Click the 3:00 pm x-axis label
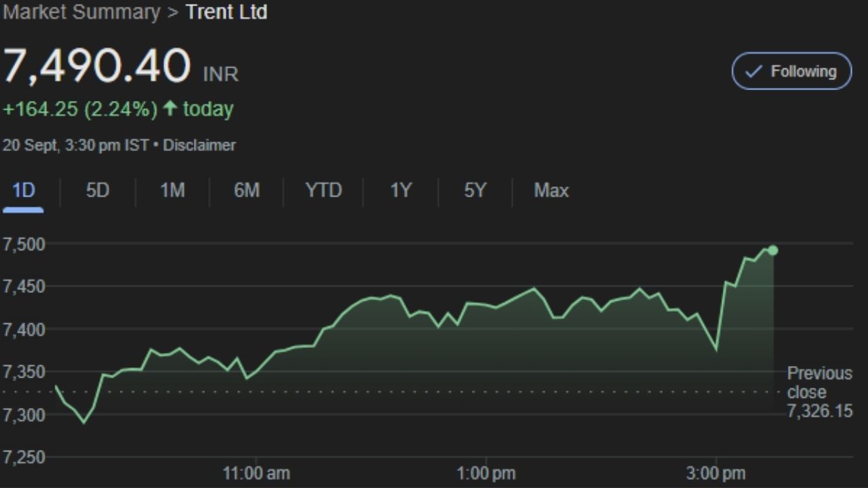Viewport: 868px width, 488px height. coord(715,472)
